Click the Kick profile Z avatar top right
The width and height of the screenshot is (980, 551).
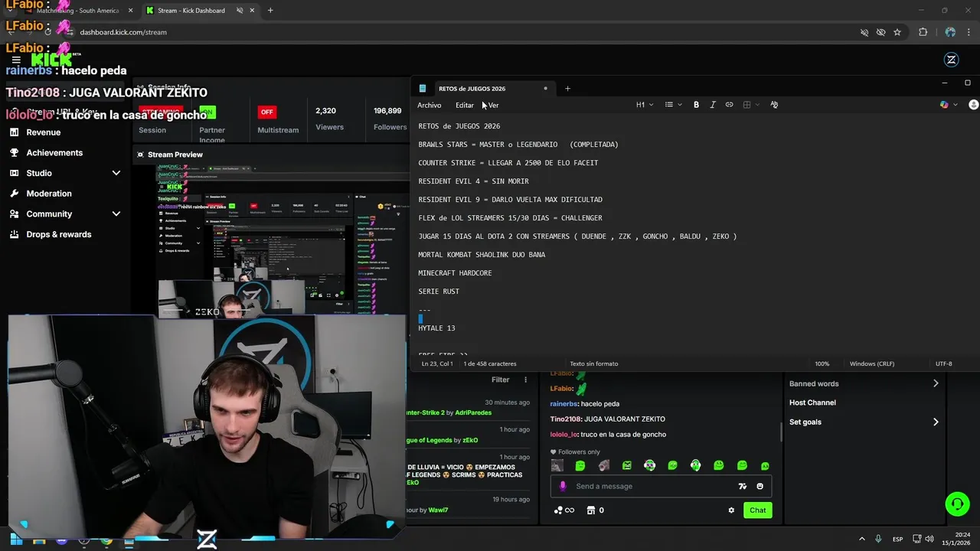tap(952, 60)
